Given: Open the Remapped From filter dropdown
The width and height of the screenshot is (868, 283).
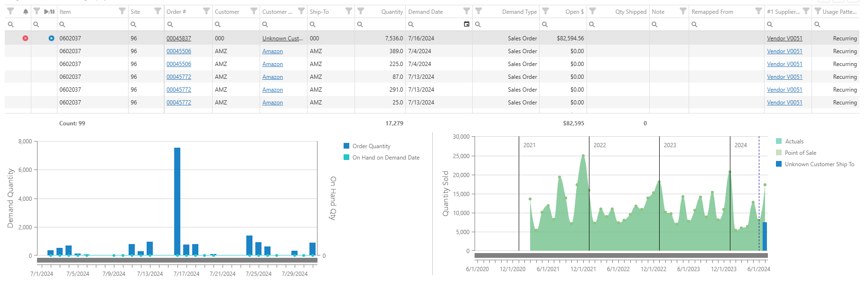Looking at the screenshot, I should pyautogui.click(x=758, y=11).
